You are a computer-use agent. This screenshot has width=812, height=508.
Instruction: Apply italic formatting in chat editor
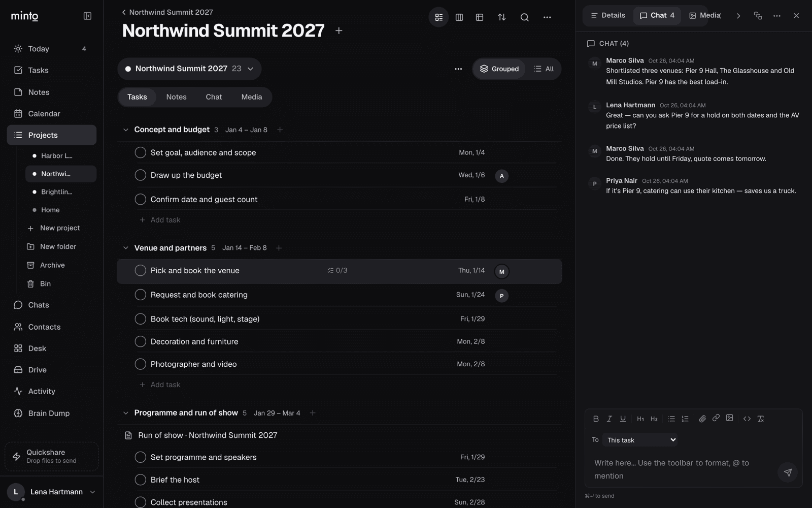610,419
